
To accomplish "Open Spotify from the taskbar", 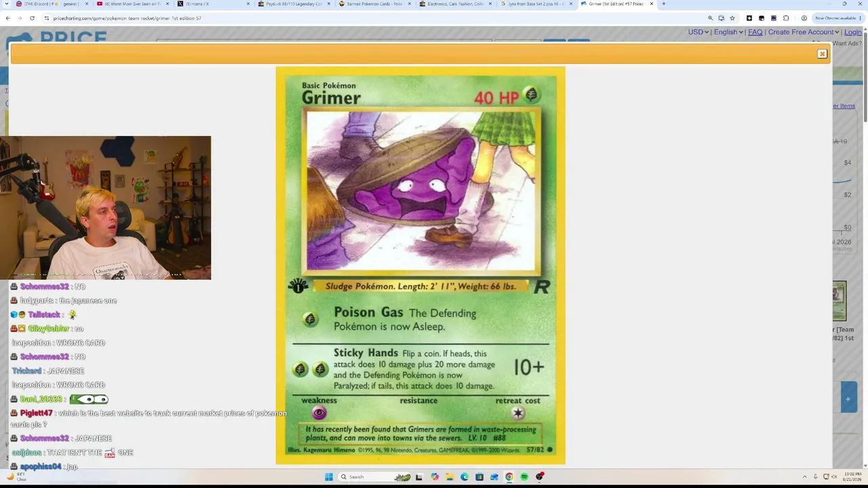I will [x=524, y=477].
